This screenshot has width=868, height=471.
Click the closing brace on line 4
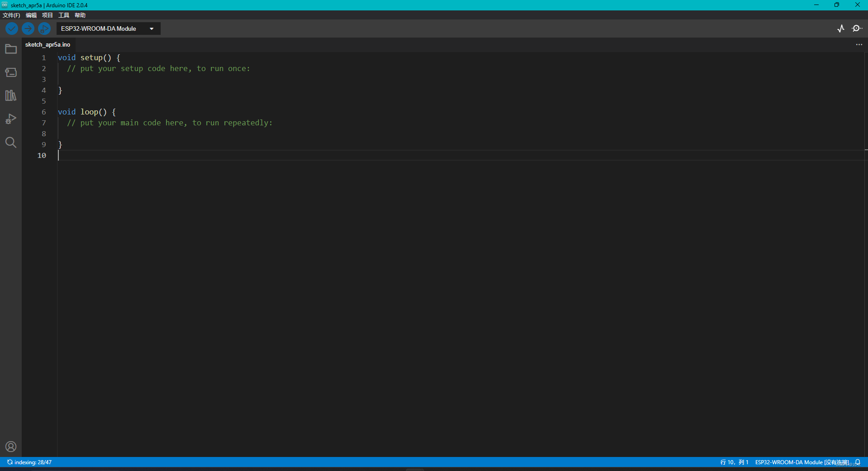click(x=60, y=90)
